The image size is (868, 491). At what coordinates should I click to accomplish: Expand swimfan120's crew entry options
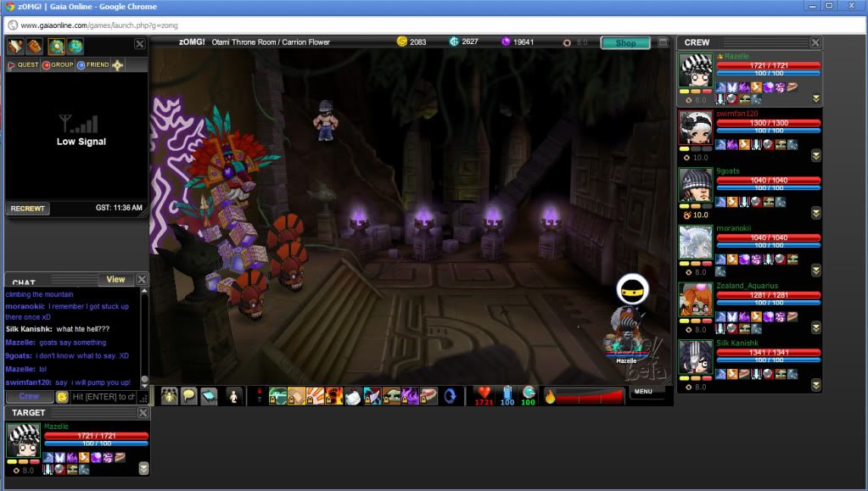pos(816,156)
